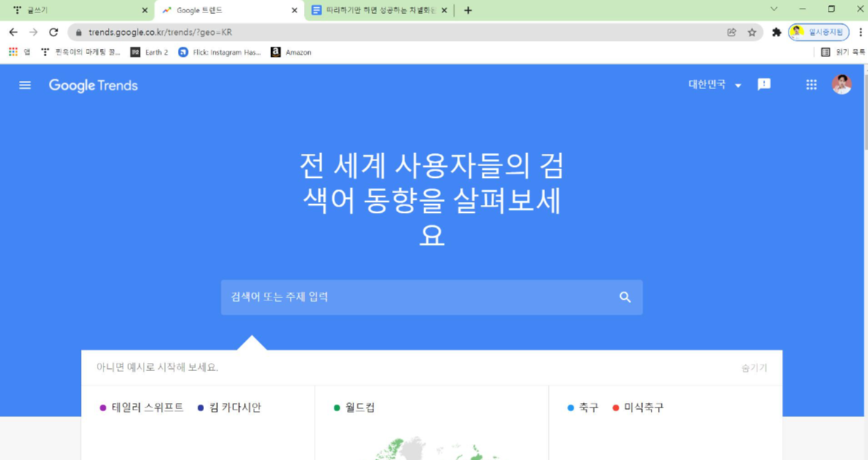
Task: Click the feedback speech bubble icon
Action: 764,85
